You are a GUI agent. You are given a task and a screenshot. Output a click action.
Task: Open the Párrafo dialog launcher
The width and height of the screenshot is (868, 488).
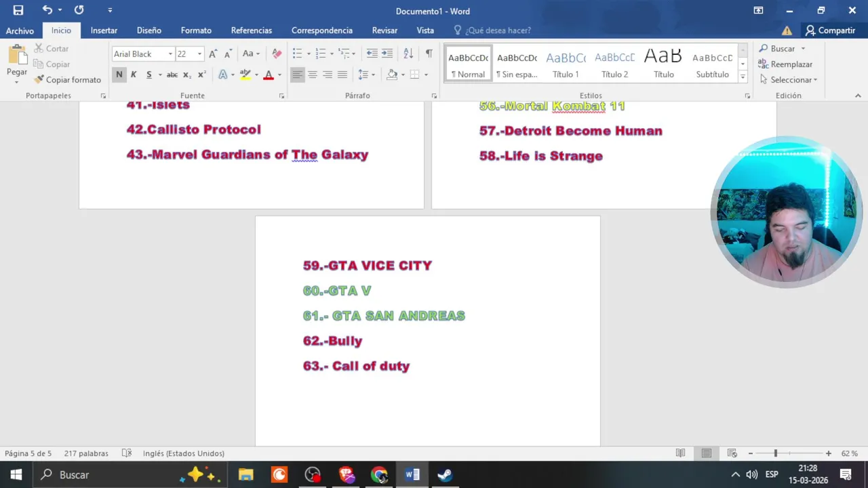[434, 96]
